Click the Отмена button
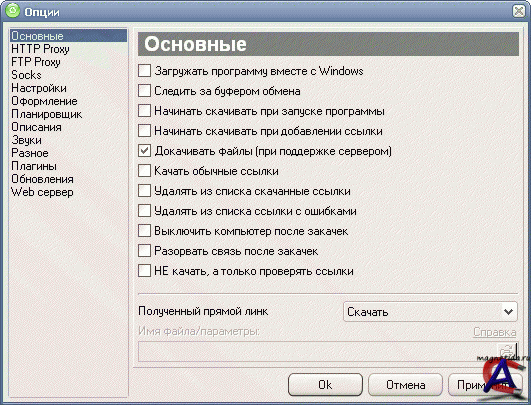 (x=405, y=385)
